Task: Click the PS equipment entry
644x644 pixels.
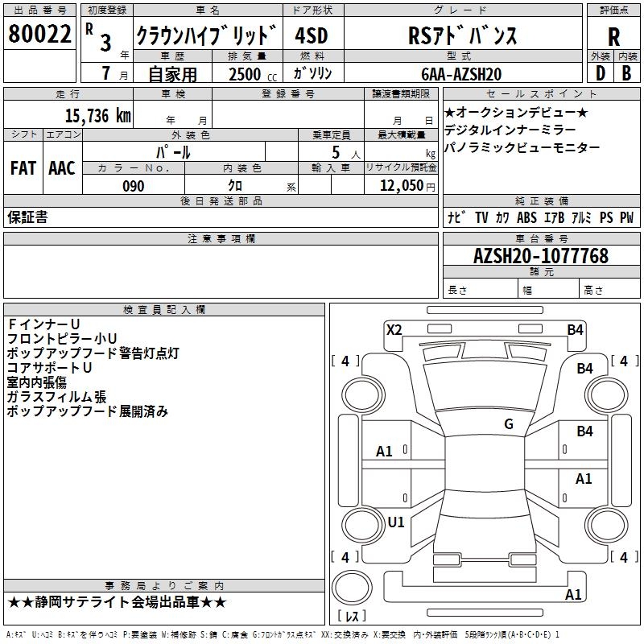Action: tap(606, 217)
